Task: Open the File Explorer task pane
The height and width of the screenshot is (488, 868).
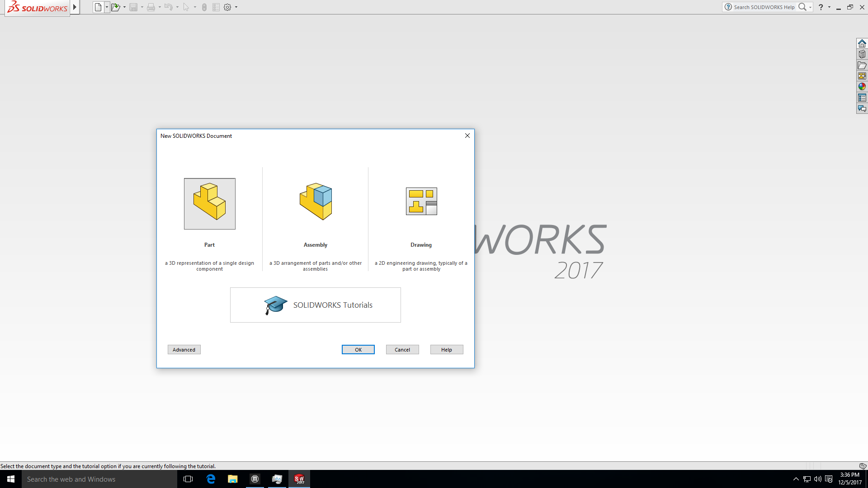Action: coord(862,65)
